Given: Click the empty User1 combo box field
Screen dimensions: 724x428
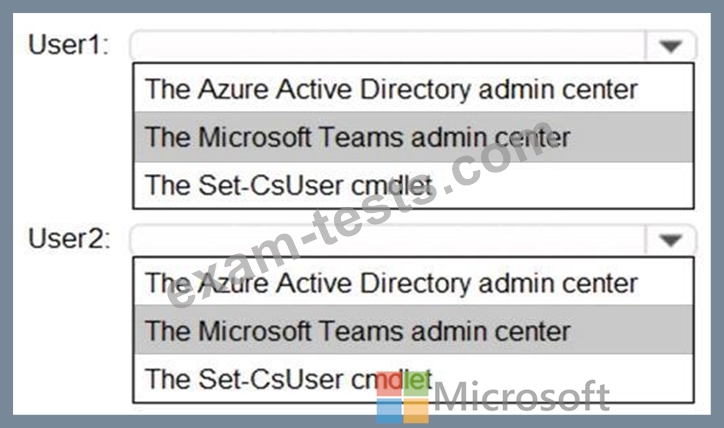Looking at the screenshot, I should (388, 46).
